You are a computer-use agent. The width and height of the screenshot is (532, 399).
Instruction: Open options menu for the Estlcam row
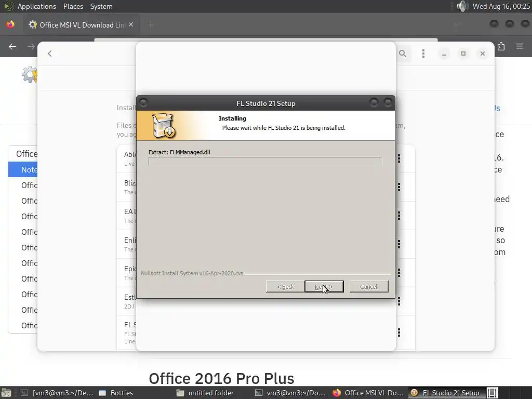(399, 301)
